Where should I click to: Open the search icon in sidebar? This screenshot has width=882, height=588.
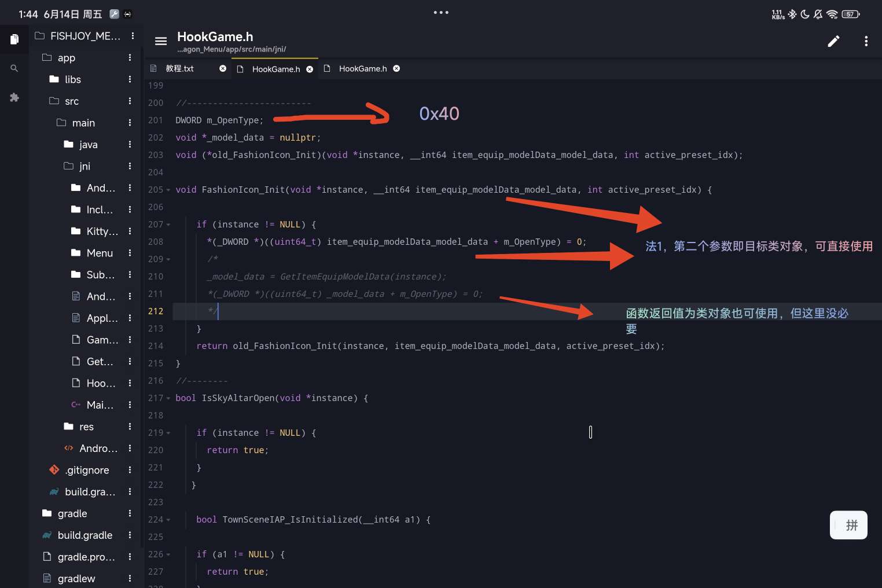[x=14, y=68]
